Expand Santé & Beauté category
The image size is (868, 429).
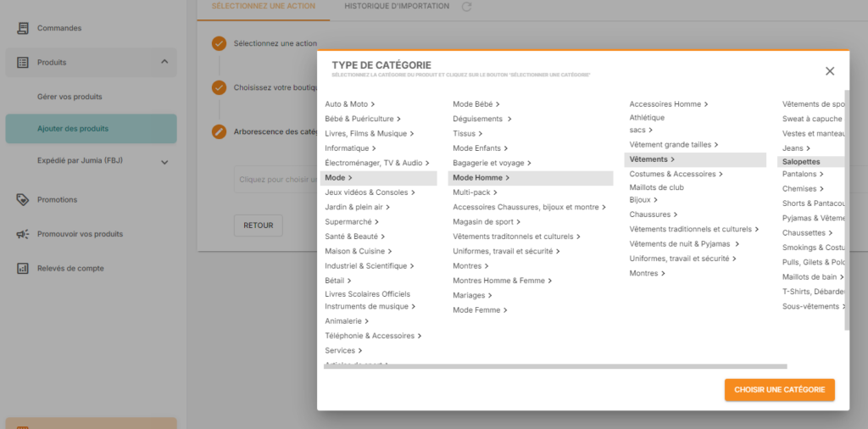tap(355, 237)
